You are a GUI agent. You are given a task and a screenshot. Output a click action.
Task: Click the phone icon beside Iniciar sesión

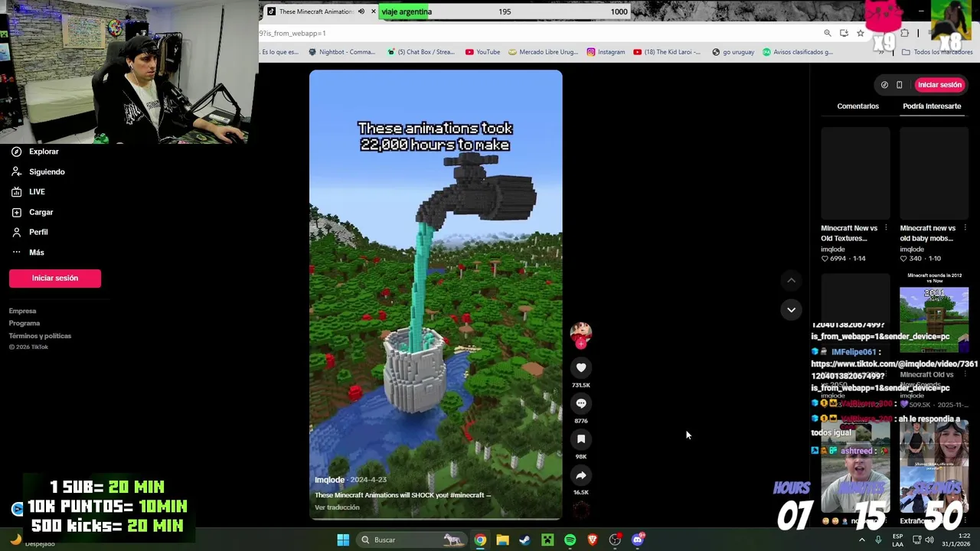tap(900, 85)
